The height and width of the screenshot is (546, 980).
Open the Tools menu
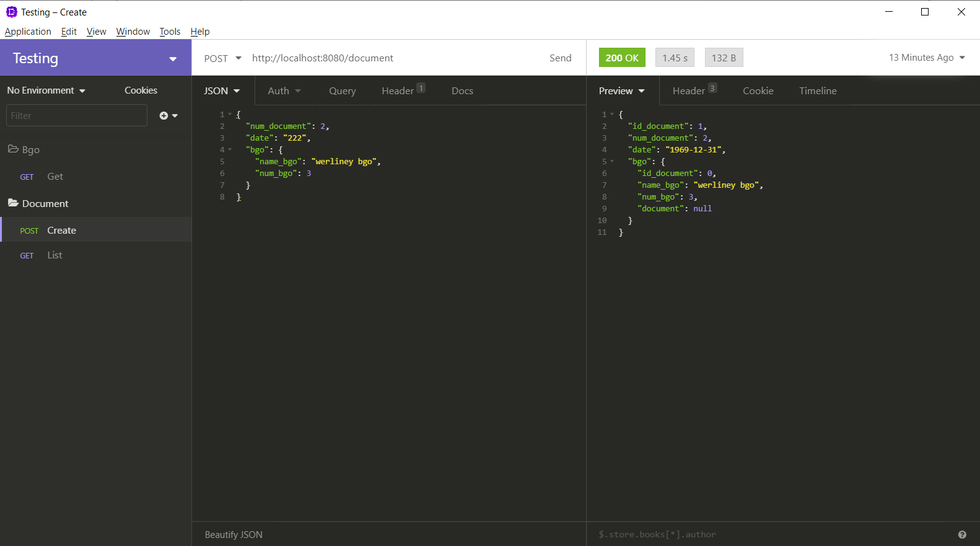170,32
